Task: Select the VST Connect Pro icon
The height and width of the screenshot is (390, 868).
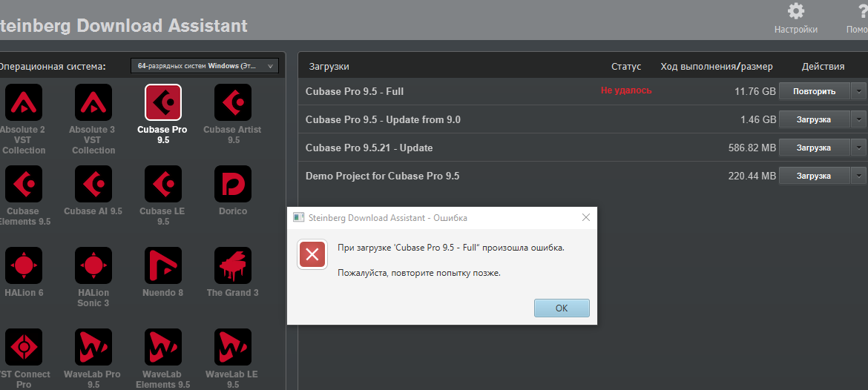Action: 24,347
